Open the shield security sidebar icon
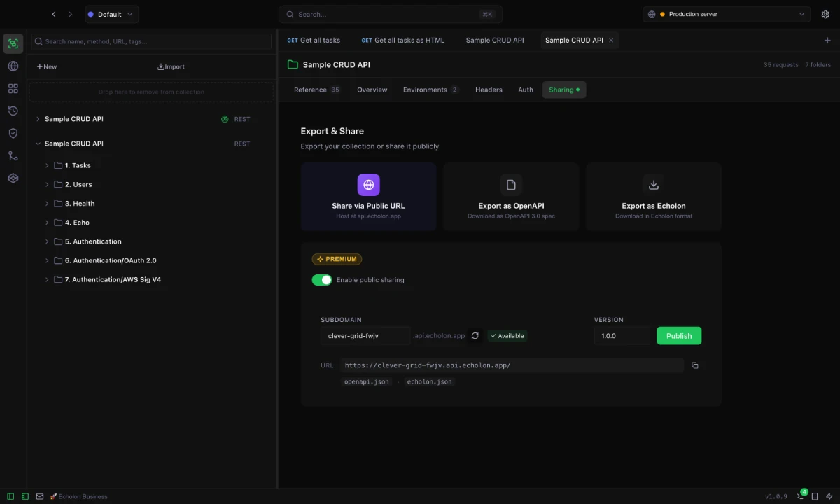The image size is (840, 504). pyautogui.click(x=13, y=133)
